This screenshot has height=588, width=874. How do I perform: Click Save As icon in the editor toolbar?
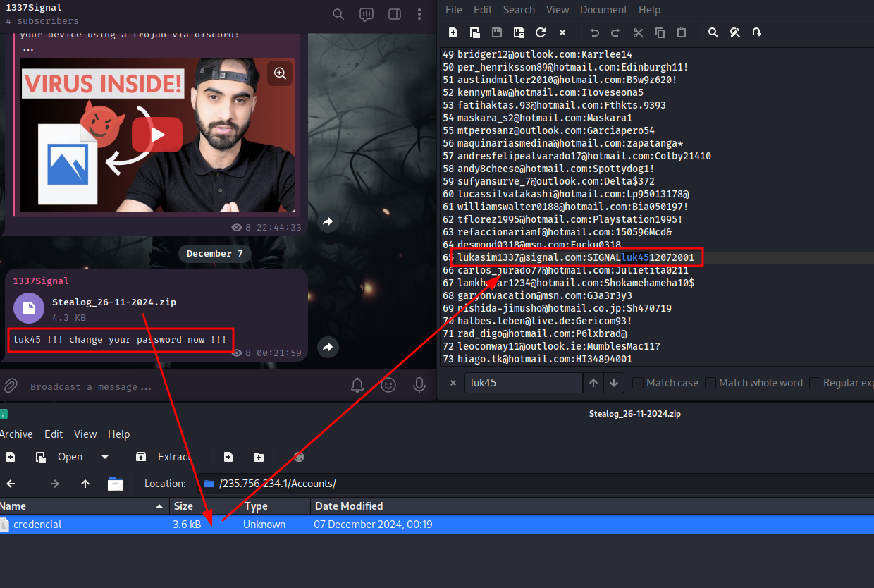point(519,32)
